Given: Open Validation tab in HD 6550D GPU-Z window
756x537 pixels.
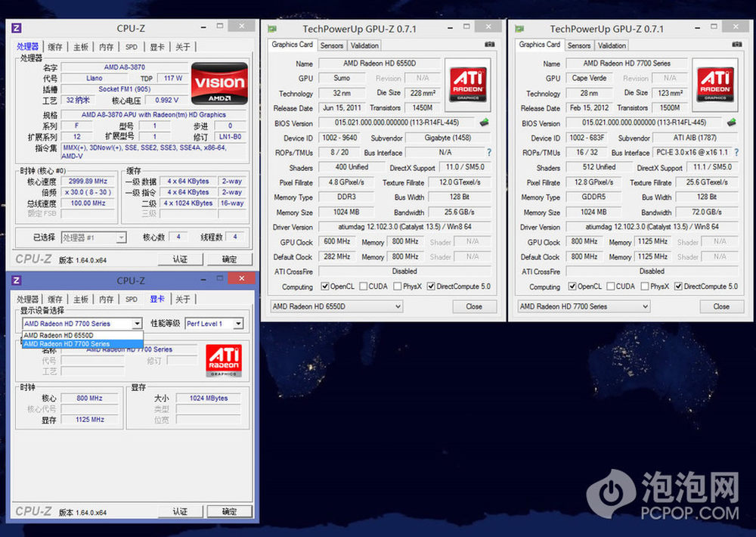Looking at the screenshot, I should tap(364, 45).
